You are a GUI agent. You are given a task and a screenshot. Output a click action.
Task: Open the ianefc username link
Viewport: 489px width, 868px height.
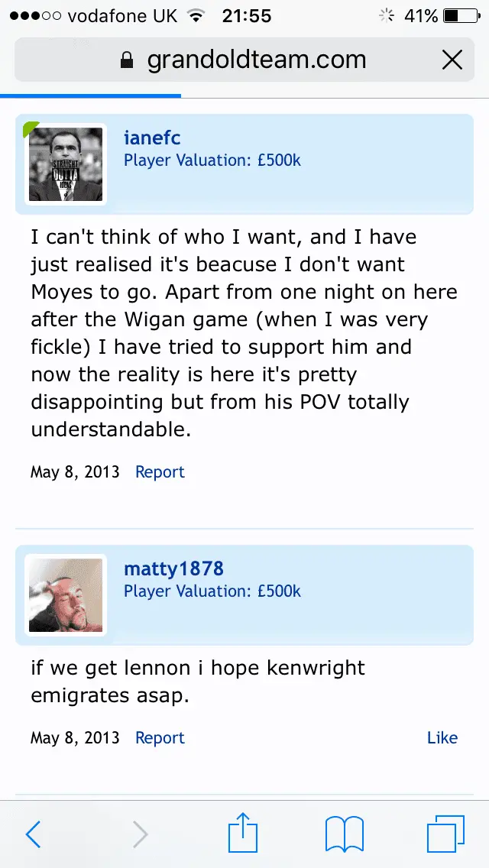point(152,138)
